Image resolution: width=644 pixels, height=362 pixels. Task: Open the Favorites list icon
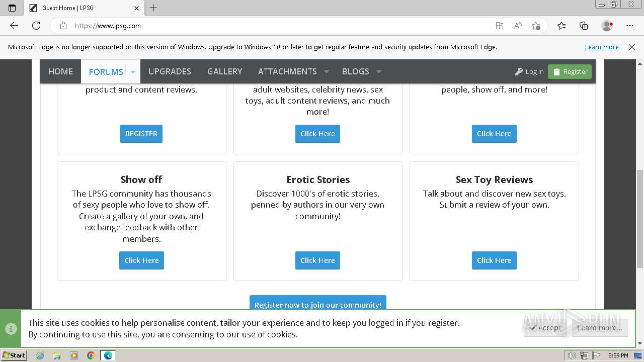click(561, 26)
